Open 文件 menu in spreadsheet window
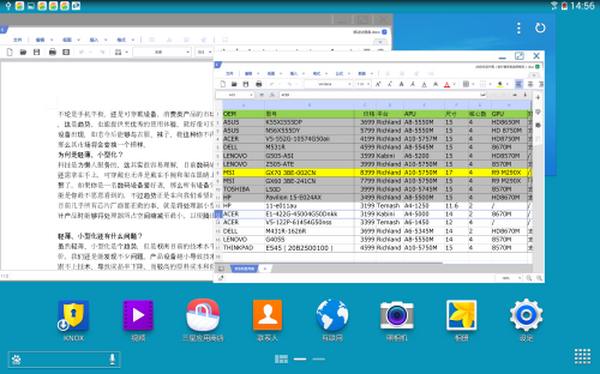Viewport: 600px width, 374px height. (230, 73)
